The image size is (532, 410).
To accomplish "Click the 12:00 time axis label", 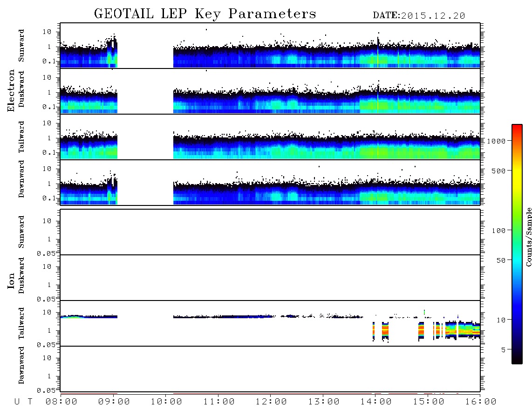I will click(271, 402).
